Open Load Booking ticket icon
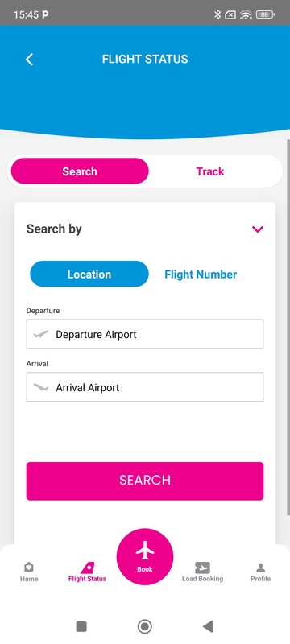 (x=202, y=568)
